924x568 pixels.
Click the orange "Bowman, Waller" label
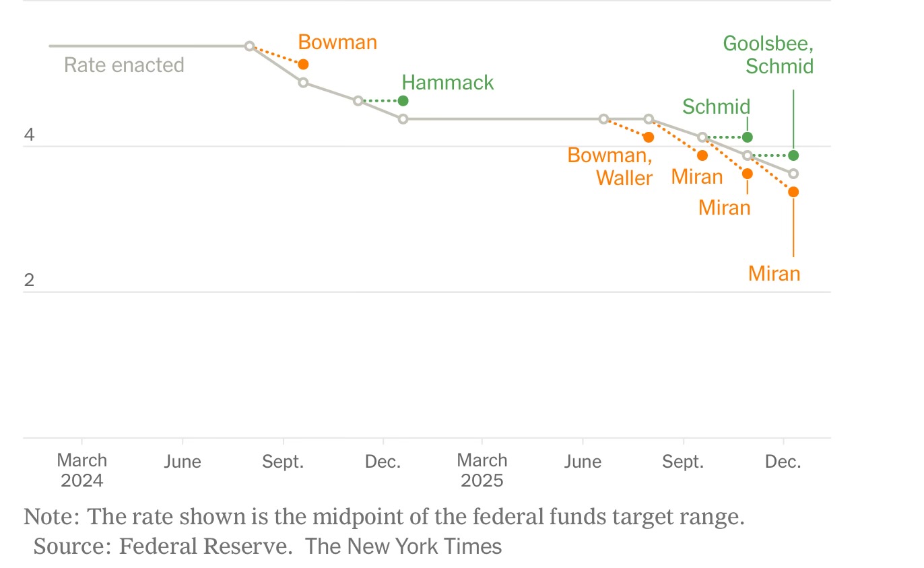(610, 166)
